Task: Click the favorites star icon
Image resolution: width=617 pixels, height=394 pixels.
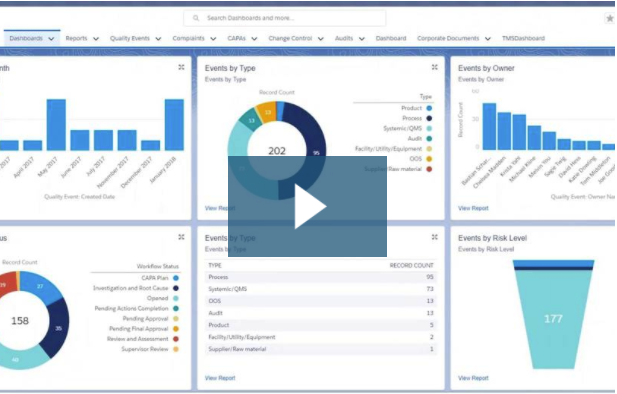Action: tap(610, 18)
